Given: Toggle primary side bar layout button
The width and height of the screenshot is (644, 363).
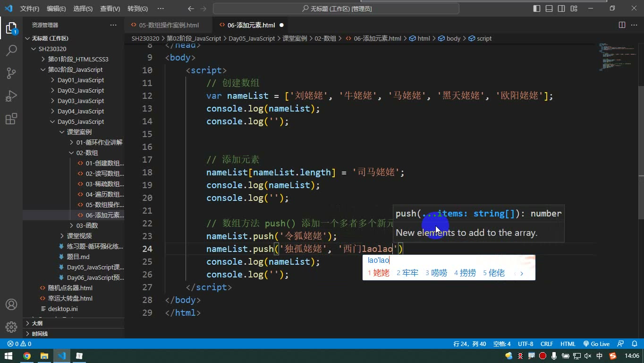Looking at the screenshot, I should (x=537, y=9).
